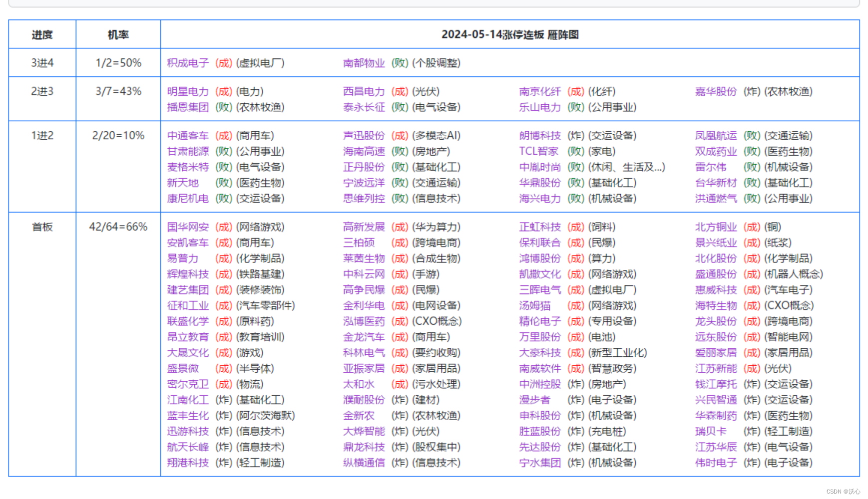This screenshot has height=499, width=868.
Task: Open the 三柏硕 link
Action: point(359,243)
